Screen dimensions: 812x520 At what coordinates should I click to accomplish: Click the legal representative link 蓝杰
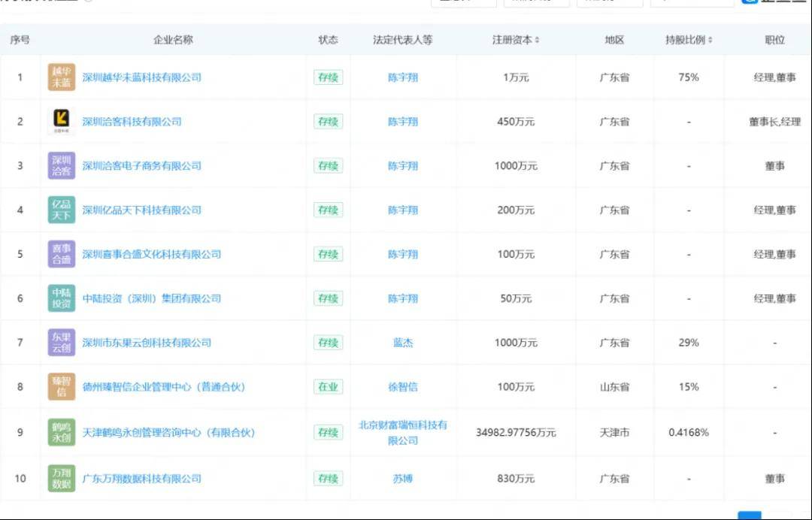(x=404, y=342)
